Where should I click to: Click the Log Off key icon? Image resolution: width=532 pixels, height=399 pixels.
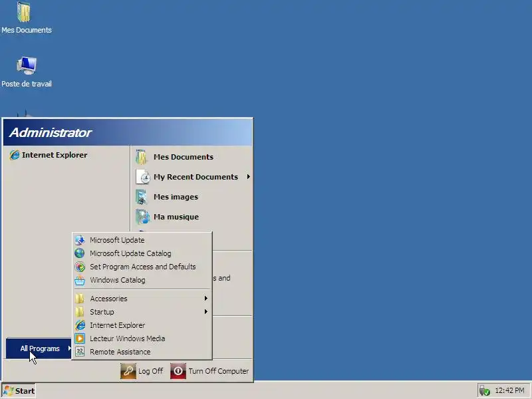pos(128,371)
